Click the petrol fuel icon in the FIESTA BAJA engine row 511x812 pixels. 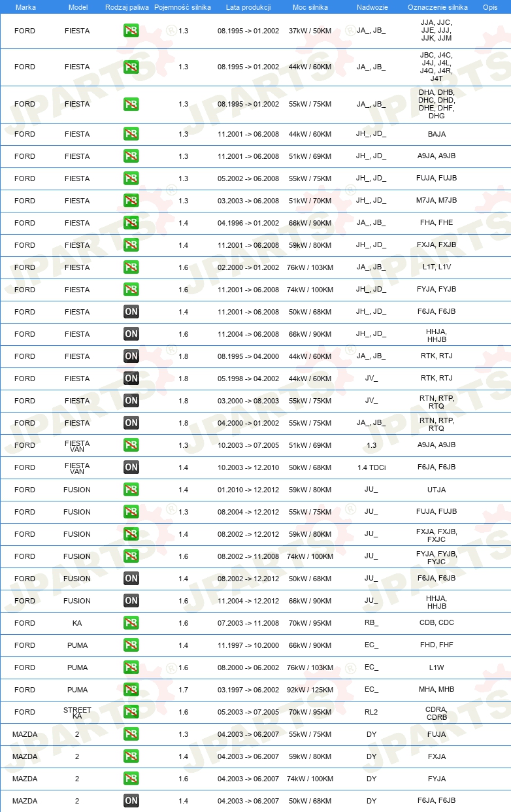click(x=131, y=134)
